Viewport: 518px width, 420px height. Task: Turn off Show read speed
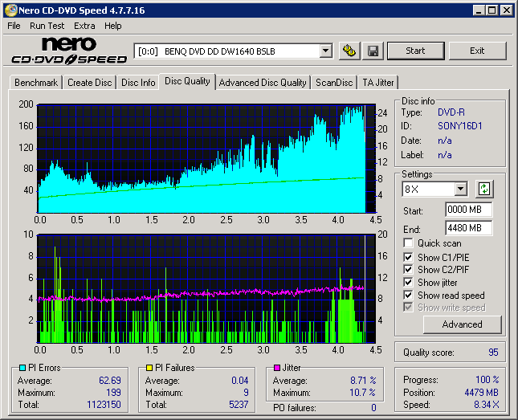[409, 296]
